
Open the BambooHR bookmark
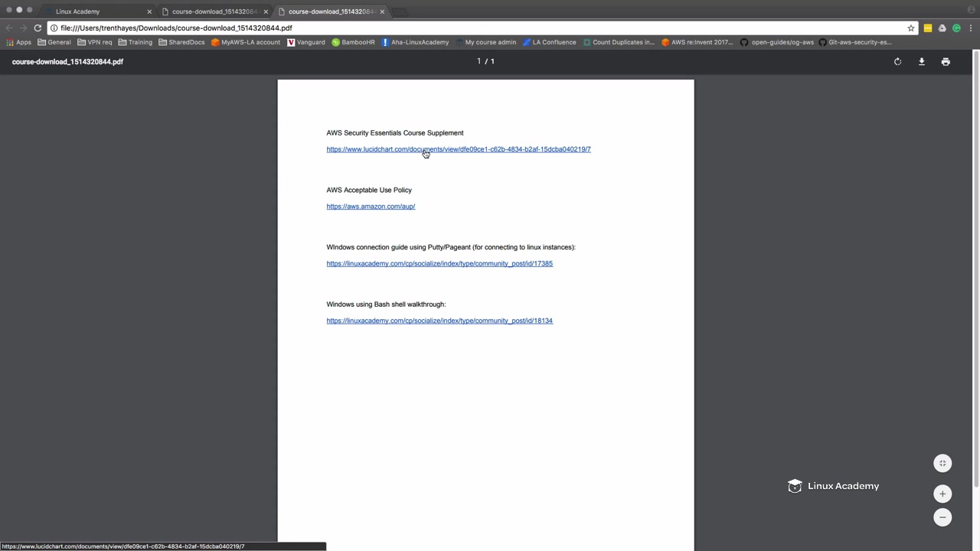click(353, 42)
